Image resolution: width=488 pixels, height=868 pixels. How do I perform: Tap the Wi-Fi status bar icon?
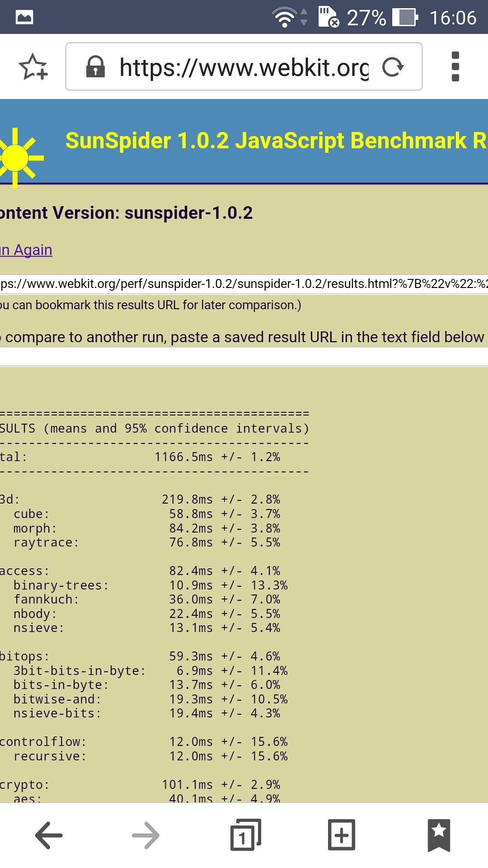(x=285, y=18)
